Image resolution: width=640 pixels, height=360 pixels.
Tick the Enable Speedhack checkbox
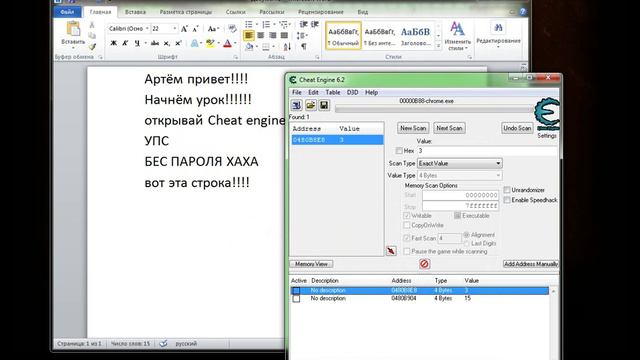tap(507, 200)
